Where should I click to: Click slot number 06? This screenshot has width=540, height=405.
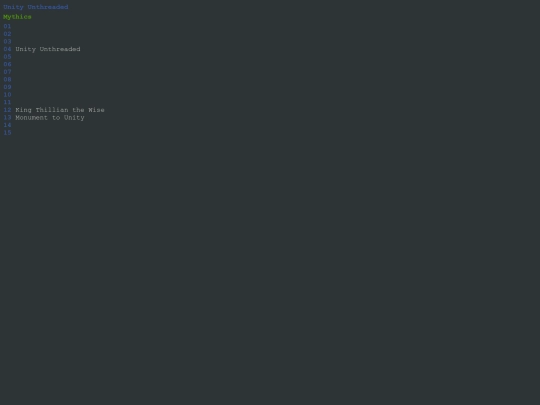point(7,64)
